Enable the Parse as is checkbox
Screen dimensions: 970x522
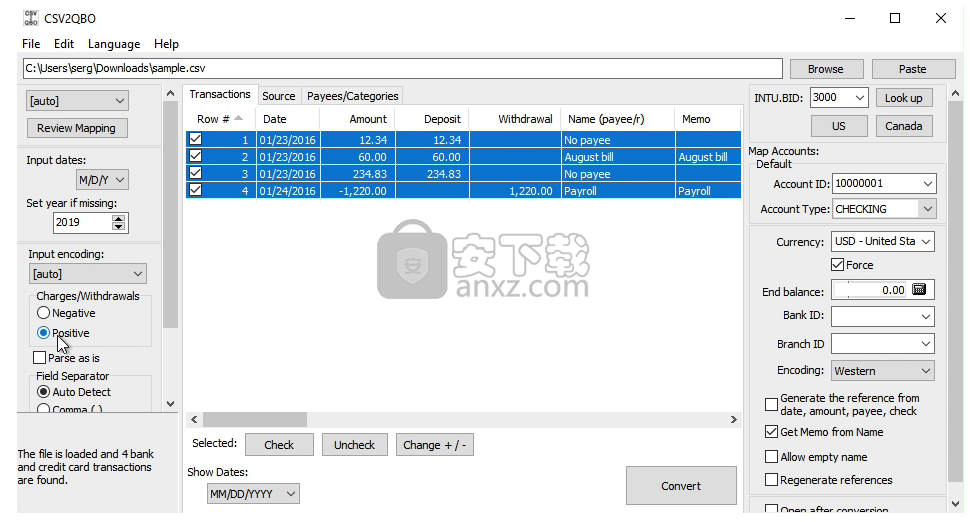point(40,357)
